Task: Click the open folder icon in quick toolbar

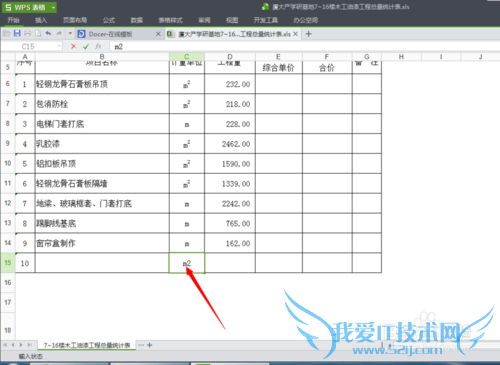Action: (6, 33)
